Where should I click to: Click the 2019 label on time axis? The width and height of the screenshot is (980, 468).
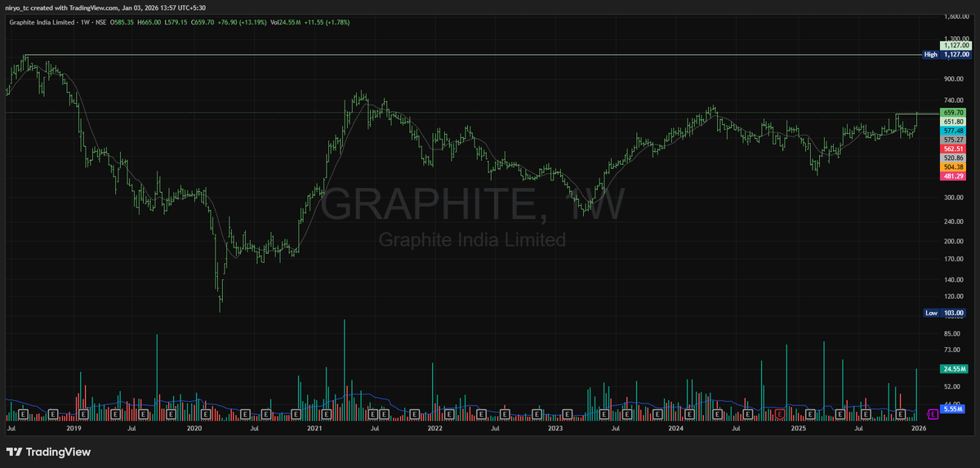[x=74, y=427]
